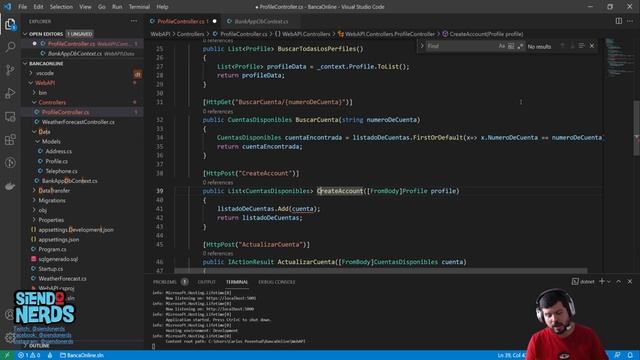Open Startup.cs file
640x360 pixels.
coord(51,269)
